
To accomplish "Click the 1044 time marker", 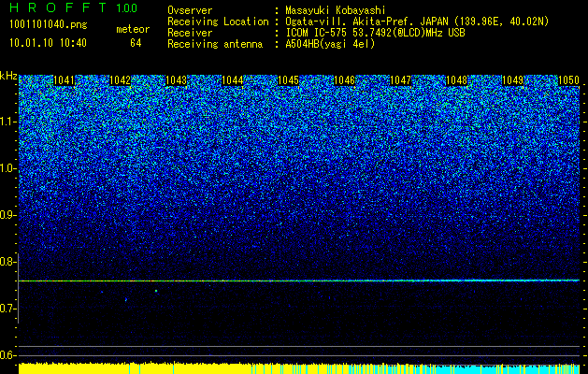I will click(x=232, y=80).
